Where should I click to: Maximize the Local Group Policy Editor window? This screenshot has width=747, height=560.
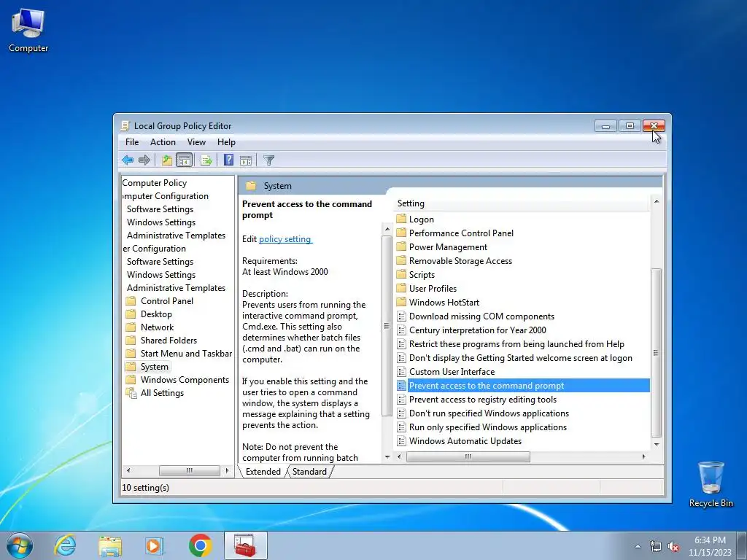coord(630,125)
